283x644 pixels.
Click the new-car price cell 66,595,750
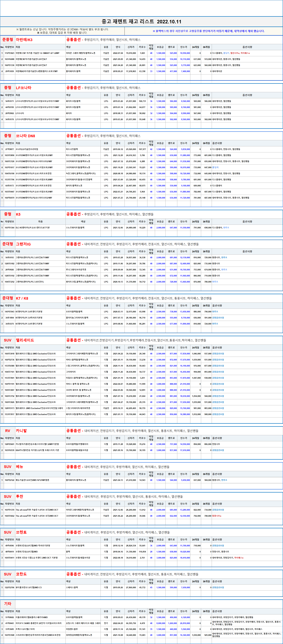(x=131, y=623)
